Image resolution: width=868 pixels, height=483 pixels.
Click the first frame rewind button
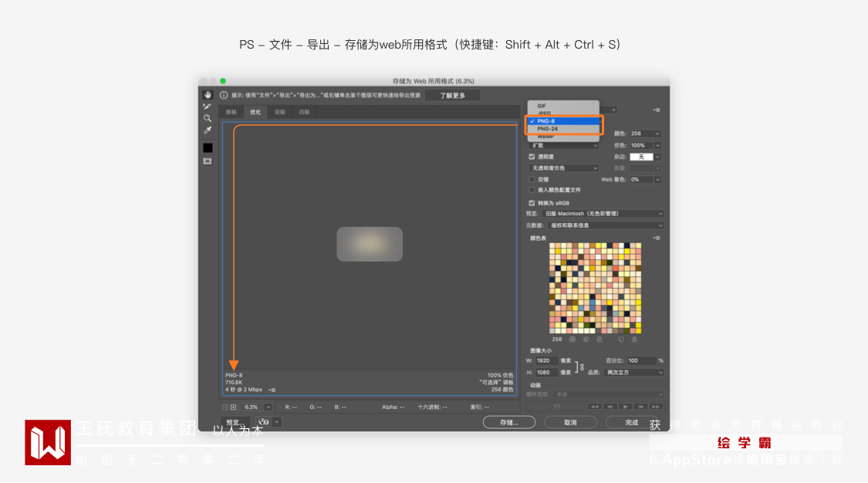click(x=595, y=407)
